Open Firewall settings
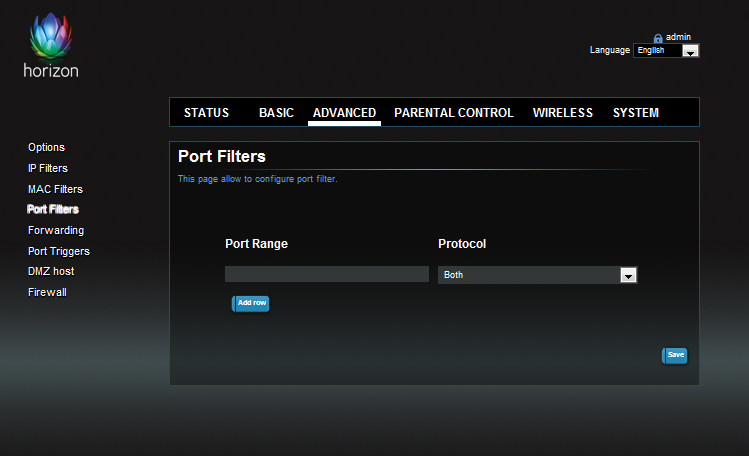This screenshot has height=456, width=749. 47,292
